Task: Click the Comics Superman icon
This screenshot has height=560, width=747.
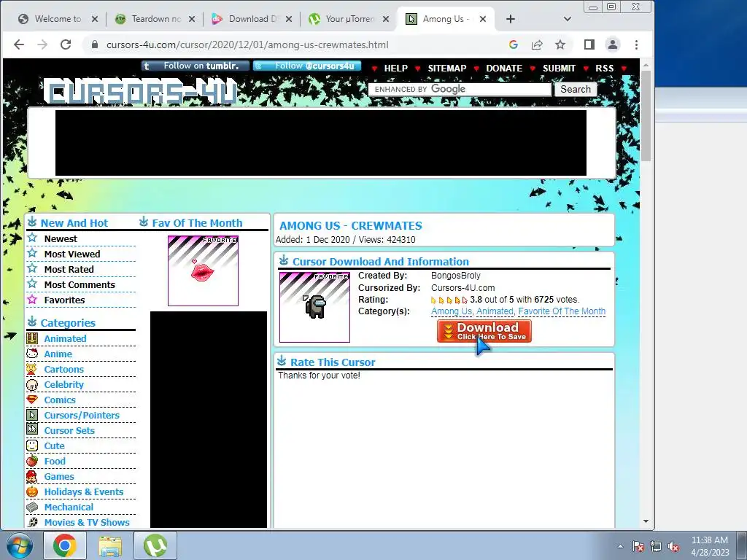Action: click(x=32, y=400)
